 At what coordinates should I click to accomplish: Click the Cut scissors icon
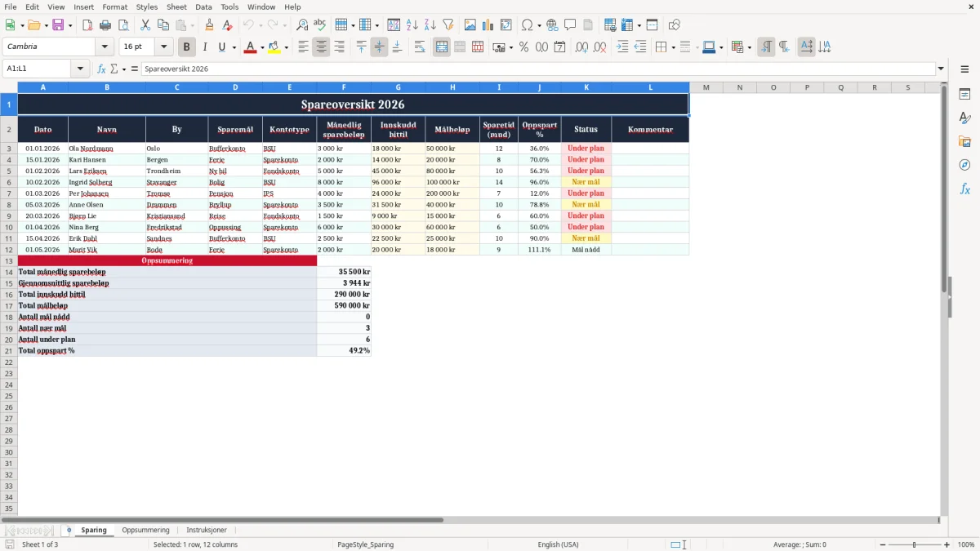tap(145, 25)
